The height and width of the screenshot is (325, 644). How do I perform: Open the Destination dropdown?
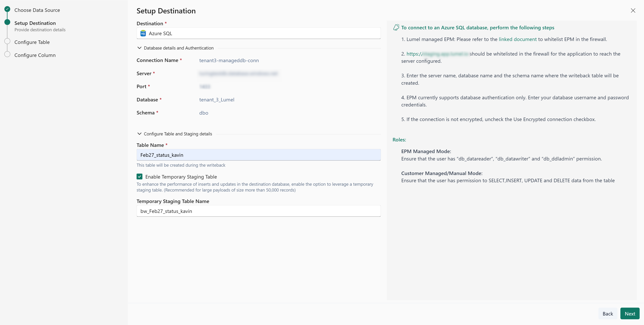(258, 33)
